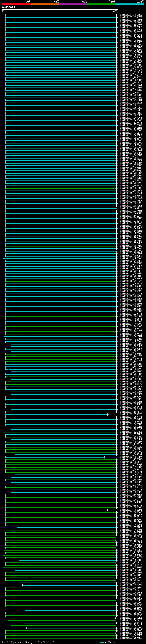The width and height of the screenshot is (146, 644).
Task: Click the UniRef100_A9YZV1 label
Action: pyautogui.click(x=131, y=585)
